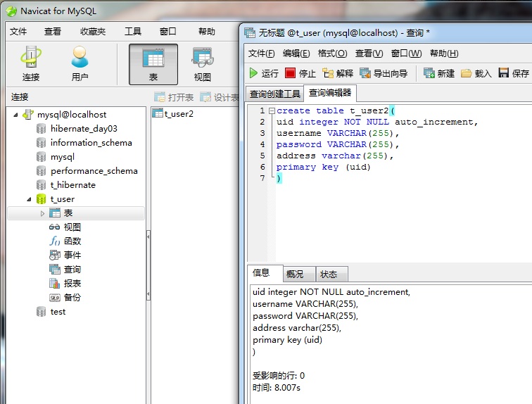Select the test database

(x=58, y=311)
